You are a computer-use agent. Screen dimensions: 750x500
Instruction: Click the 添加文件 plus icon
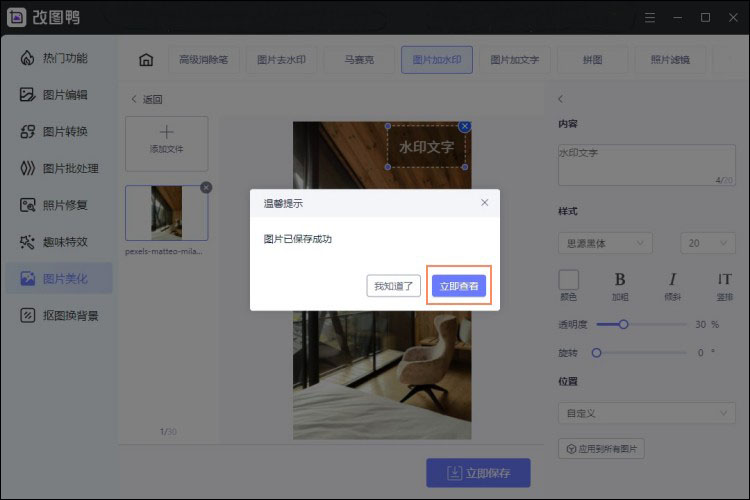(x=166, y=133)
